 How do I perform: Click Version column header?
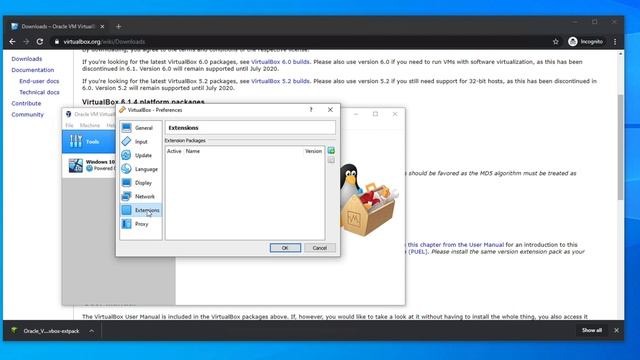click(313, 151)
